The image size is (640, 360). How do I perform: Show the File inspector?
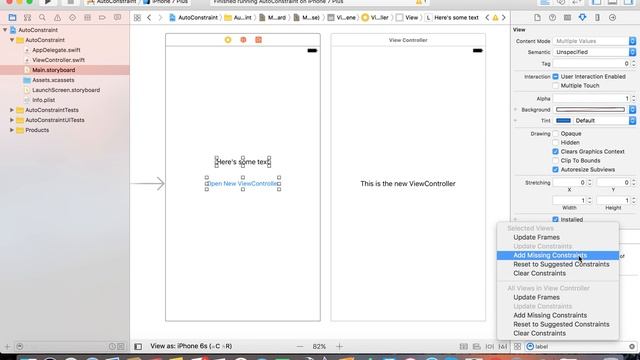coord(537,18)
